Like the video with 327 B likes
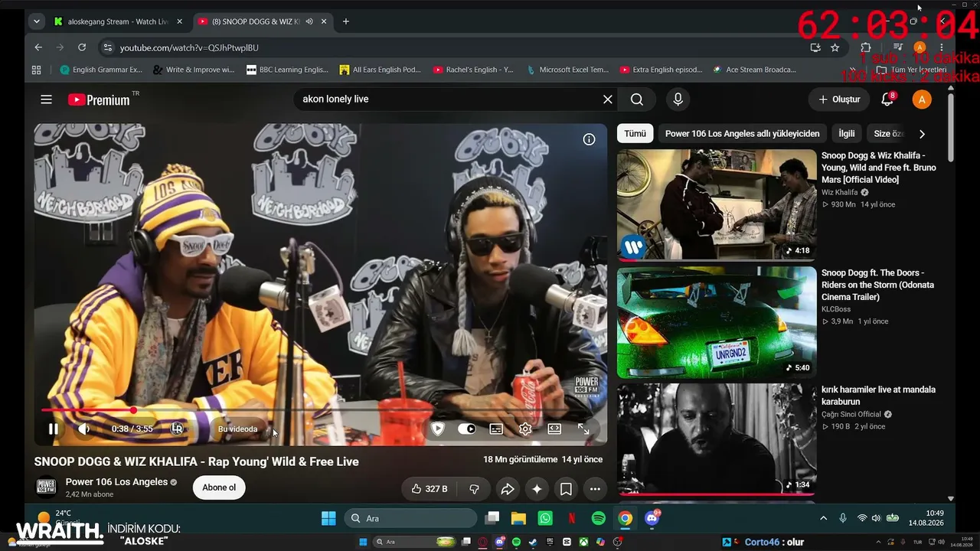Screen dimensions: 980x551 (429, 488)
